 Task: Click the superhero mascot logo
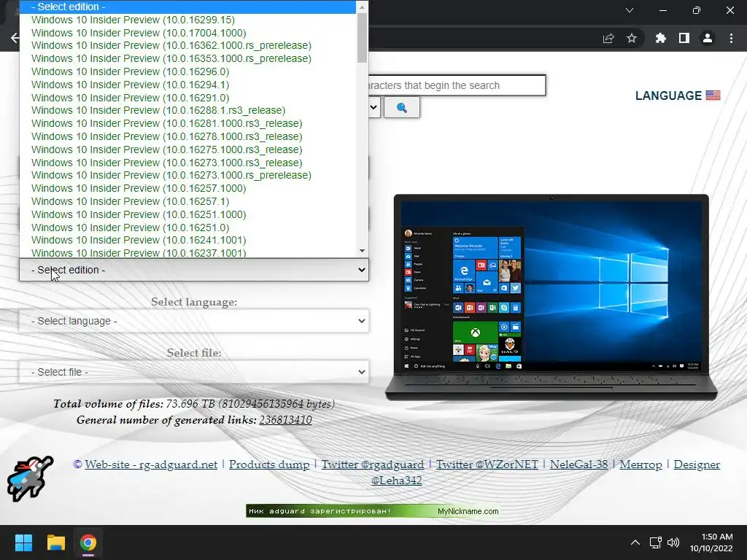click(30, 478)
